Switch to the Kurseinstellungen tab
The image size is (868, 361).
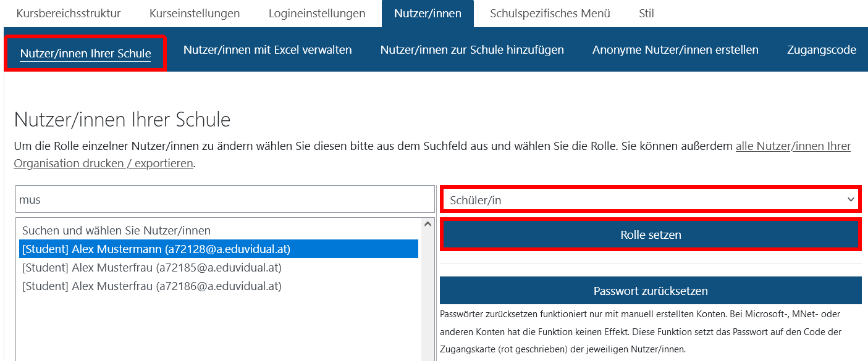pyautogui.click(x=195, y=14)
